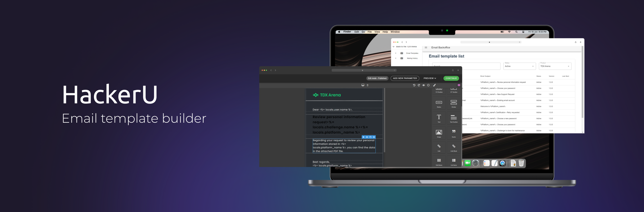Select the 'Best regards,' text line
The height and width of the screenshot is (212, 644).
tap(321, 162)
